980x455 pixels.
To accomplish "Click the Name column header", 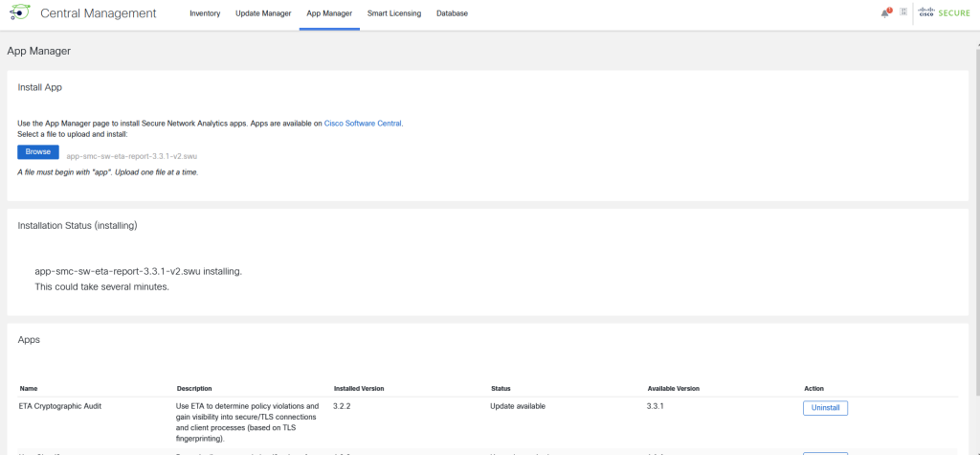I will 29,389.
